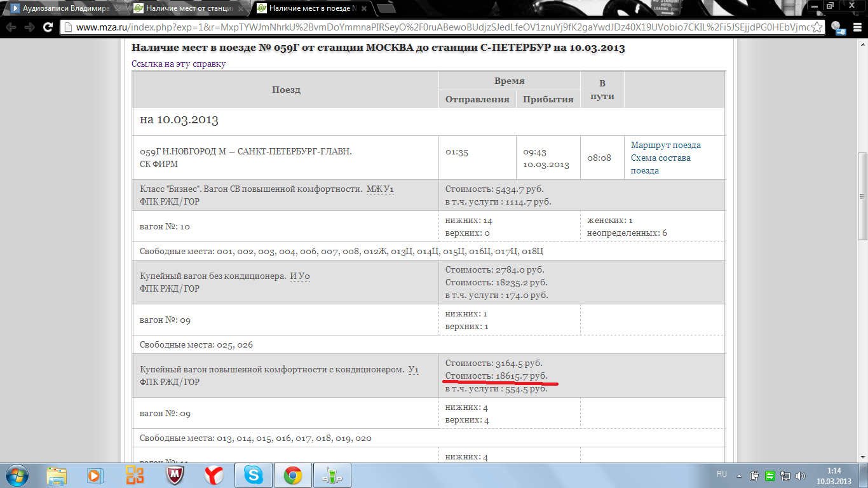Bookmark this page with the star icon
Viewport: 868px width, 488px height.
(x=817, y=27)
